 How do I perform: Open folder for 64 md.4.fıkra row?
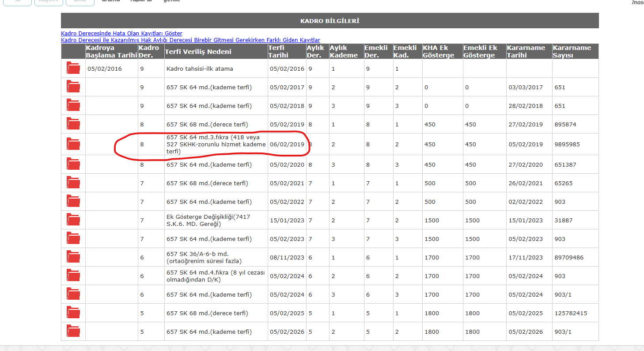coord(73,276)
